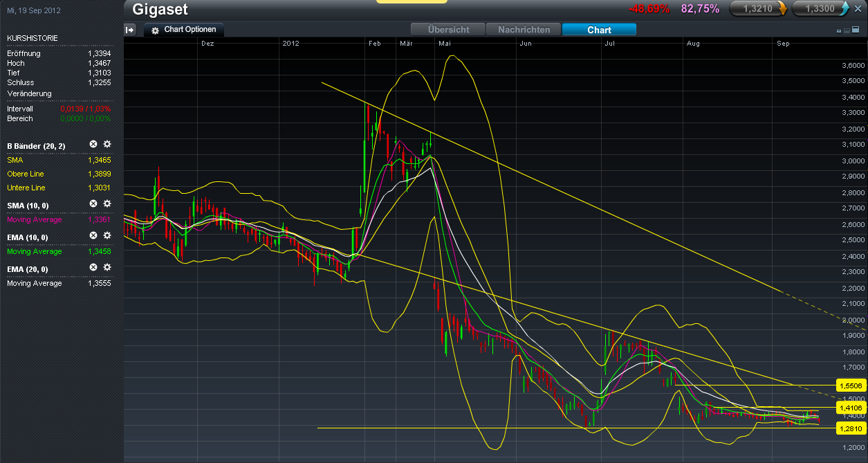The image size is (868, 463).
Task: Click the buy price button 1,3300
Action: (820, 9)
